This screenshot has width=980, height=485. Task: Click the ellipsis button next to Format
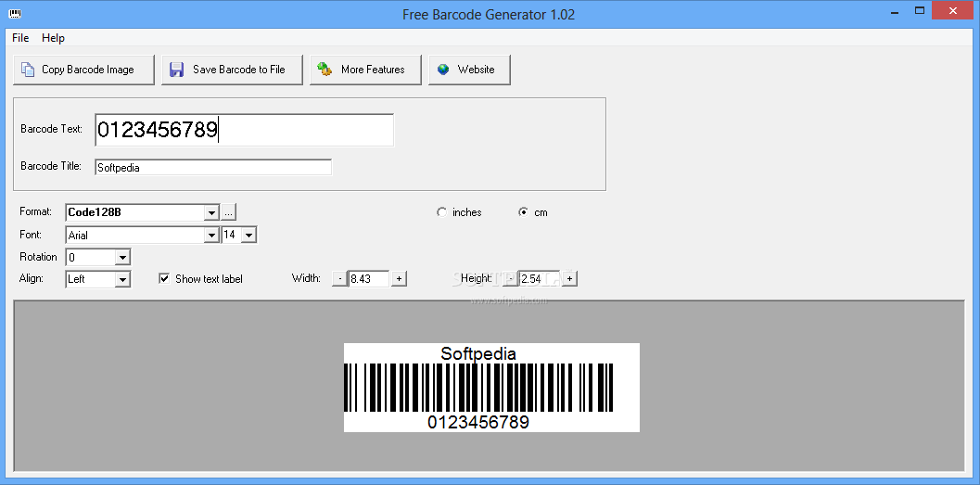tap(229, 212)
